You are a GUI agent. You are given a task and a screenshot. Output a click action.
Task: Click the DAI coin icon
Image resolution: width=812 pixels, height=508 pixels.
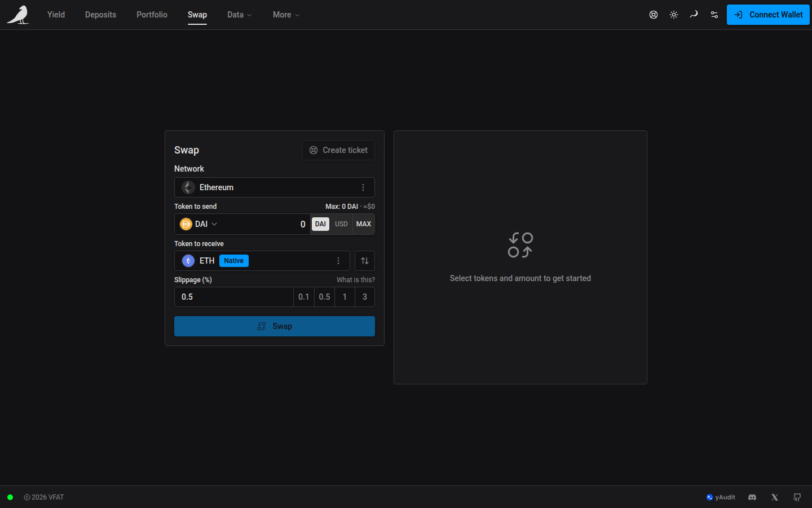186,224
